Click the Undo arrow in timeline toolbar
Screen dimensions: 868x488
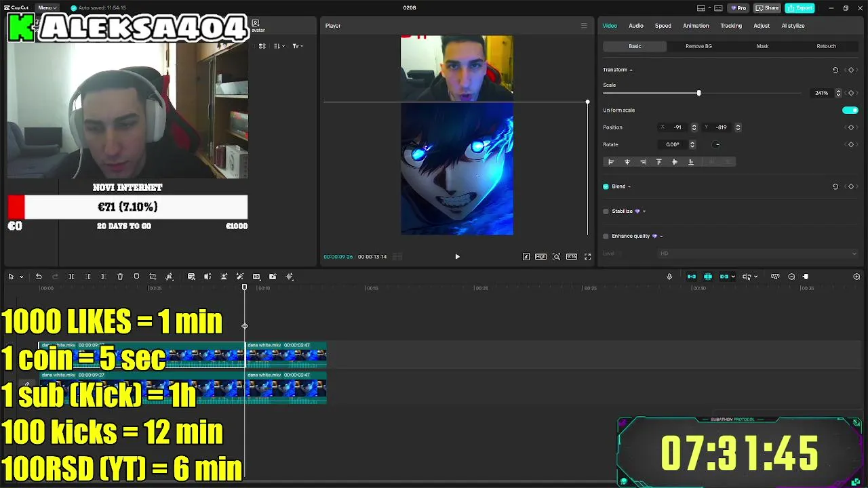coord(39,277)
